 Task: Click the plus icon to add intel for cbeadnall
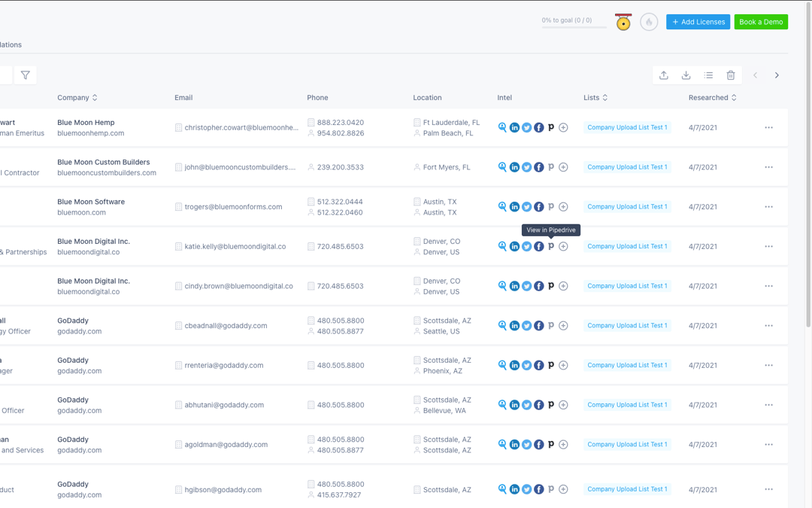coord(563,325)
